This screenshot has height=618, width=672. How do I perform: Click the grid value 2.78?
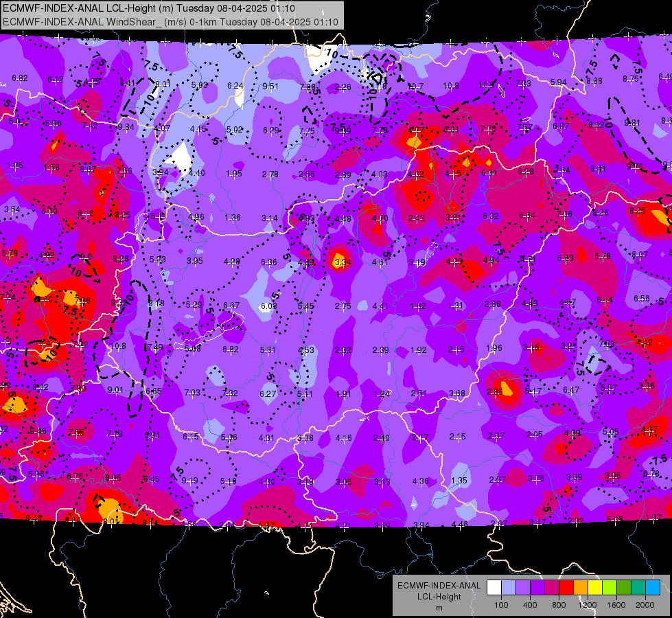(270, 174)
